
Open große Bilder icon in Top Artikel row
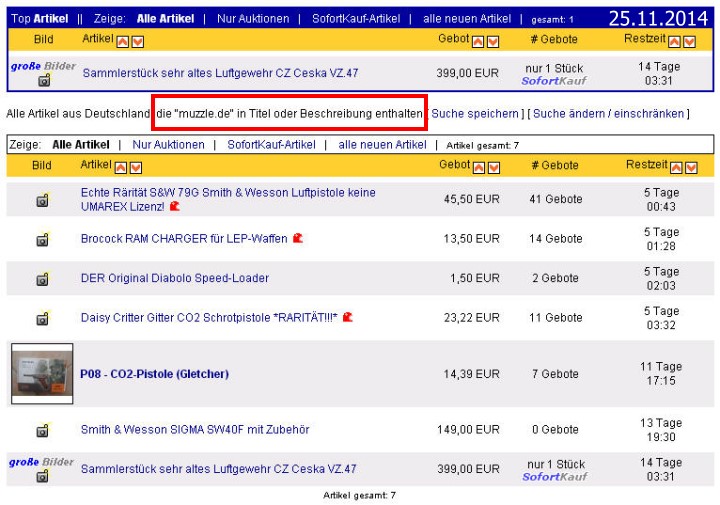point(42,66)
